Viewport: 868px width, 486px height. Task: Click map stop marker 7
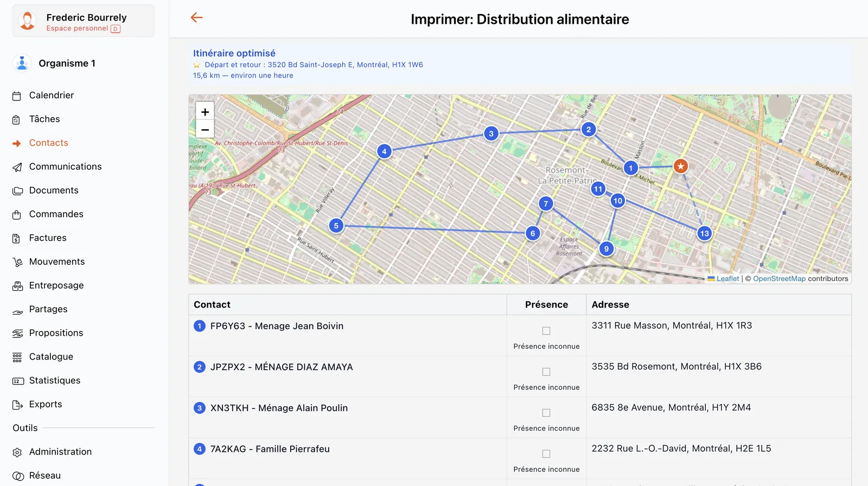pyautogui.click(x=546, y=204)
